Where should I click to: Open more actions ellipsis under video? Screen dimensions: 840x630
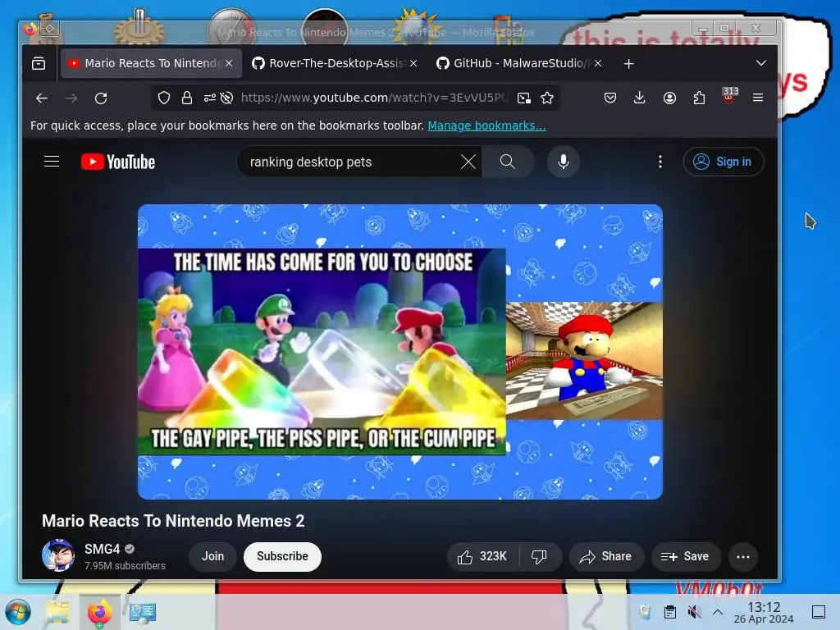pos(743,557)
